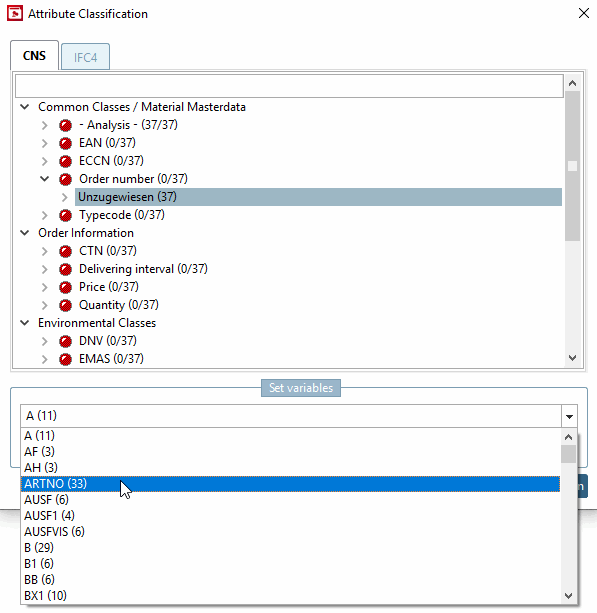Collapse the Order Information group
The image size is (597, 613).
(x=25, y=233)
